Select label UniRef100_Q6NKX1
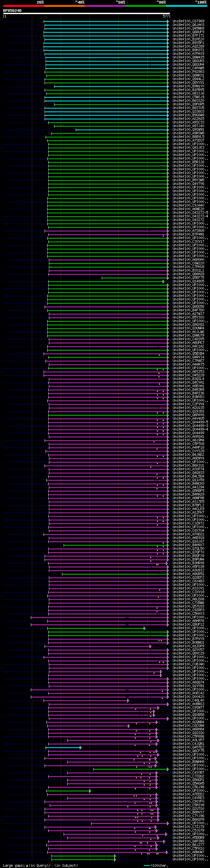 (188, 76)
